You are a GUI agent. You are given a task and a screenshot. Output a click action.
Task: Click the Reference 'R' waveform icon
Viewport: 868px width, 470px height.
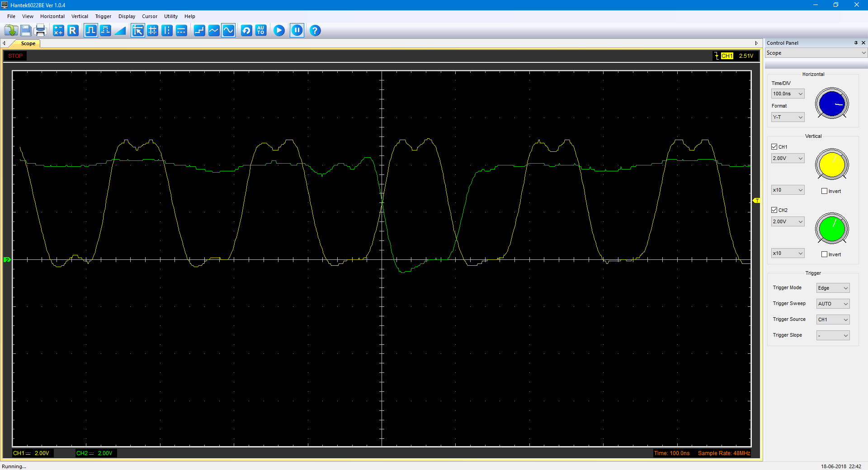[73, 31]
